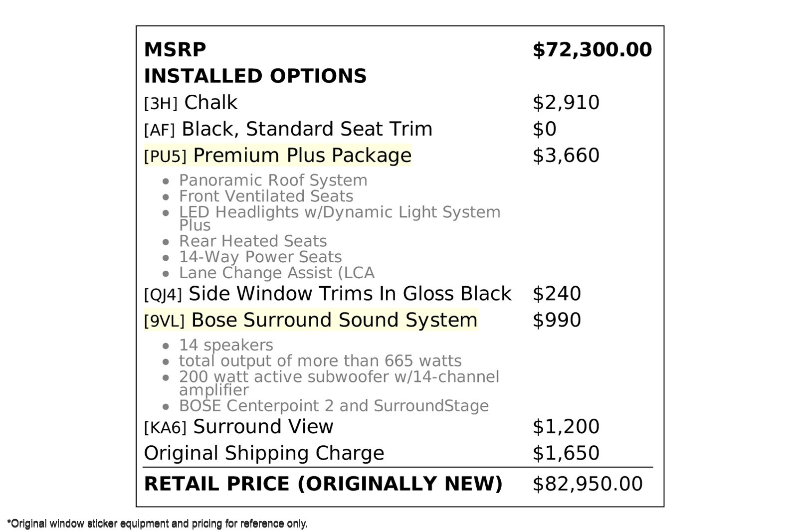This screenshot has height=532, width=798.
Task: Click the 14 speakers bullet
Action: (225, 345)
